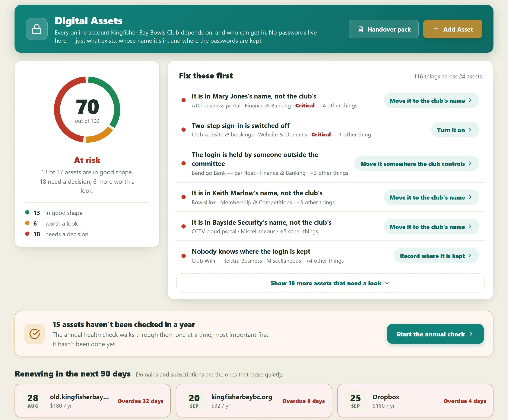This screenshot has width=508, height=420.
Task: Click red dot beside Mary Jones's name issue
Action: click(x=184, y=100)
